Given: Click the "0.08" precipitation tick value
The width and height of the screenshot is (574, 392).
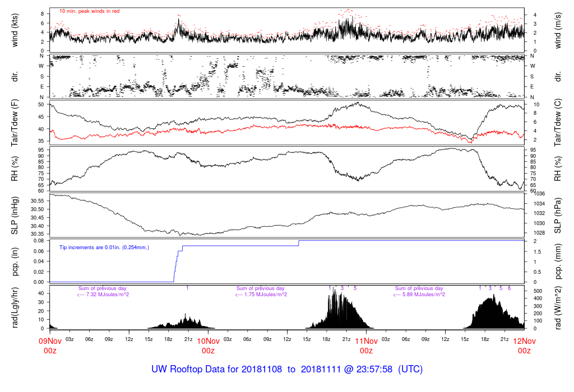Looking at the screenshot, I should tap(39, 241).
